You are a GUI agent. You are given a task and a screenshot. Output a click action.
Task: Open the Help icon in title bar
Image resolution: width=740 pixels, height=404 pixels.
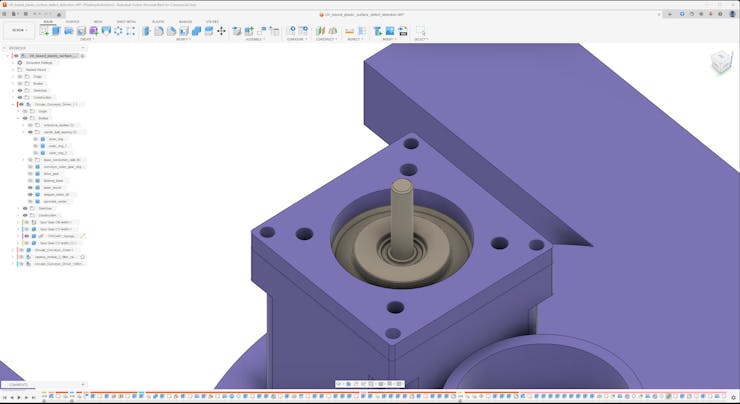[720, 14]
